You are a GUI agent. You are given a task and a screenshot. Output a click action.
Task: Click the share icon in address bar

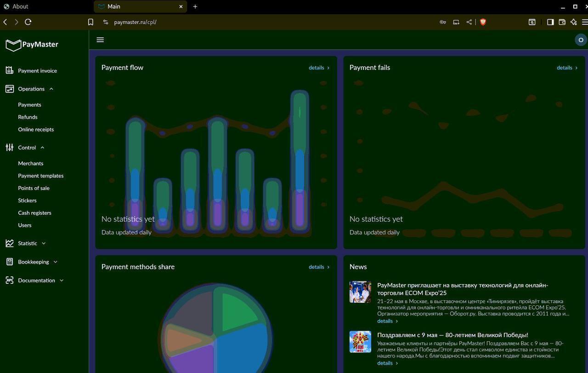(x=469, y=22)
